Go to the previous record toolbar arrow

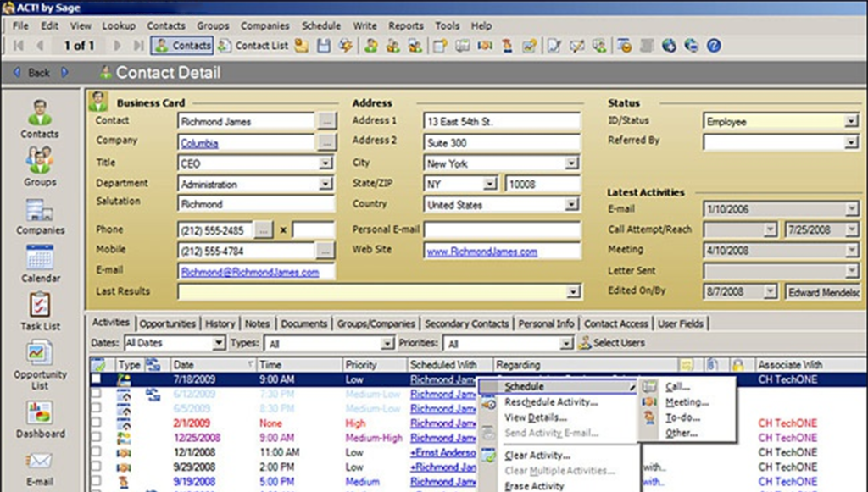[x=40, y=46]
